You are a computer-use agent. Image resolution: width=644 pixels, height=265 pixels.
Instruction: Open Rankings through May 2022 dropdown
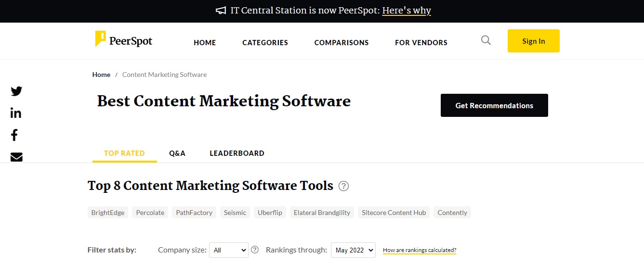pyautogui.click(x=353, y=250)
